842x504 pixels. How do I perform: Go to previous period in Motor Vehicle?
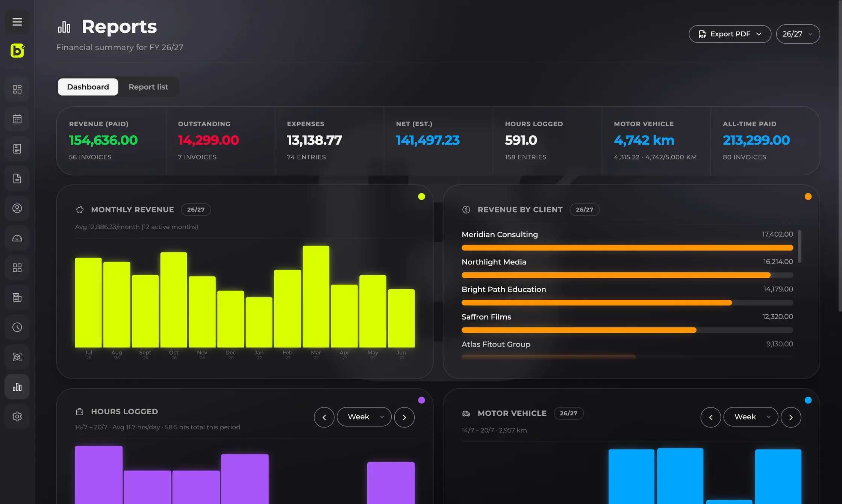point(711,417)
